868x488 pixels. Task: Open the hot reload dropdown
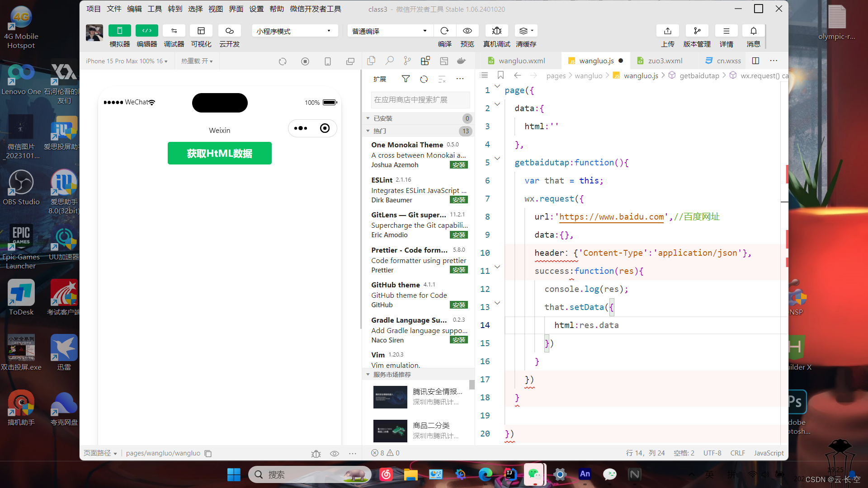point(197,61)
